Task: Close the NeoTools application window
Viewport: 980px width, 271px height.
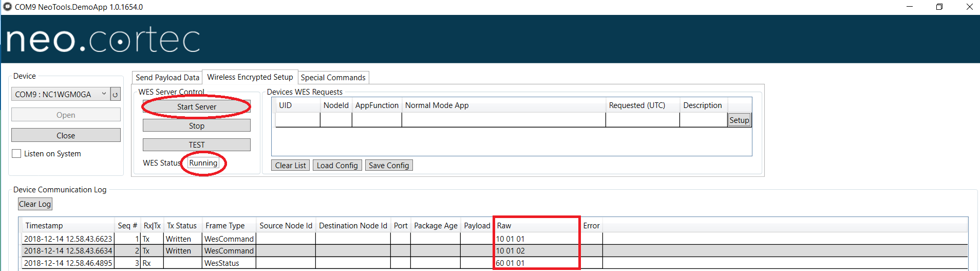Action: coord(969,7)
